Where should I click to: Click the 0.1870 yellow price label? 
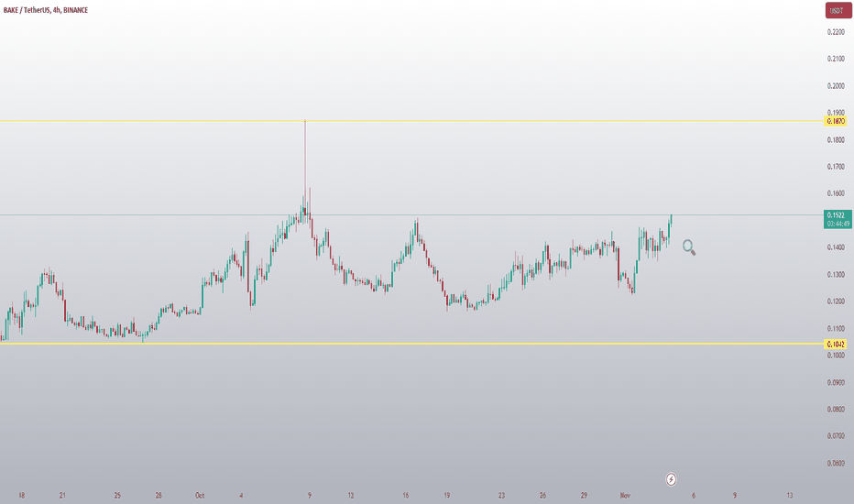pyautogui.click(x=836, y=121)
